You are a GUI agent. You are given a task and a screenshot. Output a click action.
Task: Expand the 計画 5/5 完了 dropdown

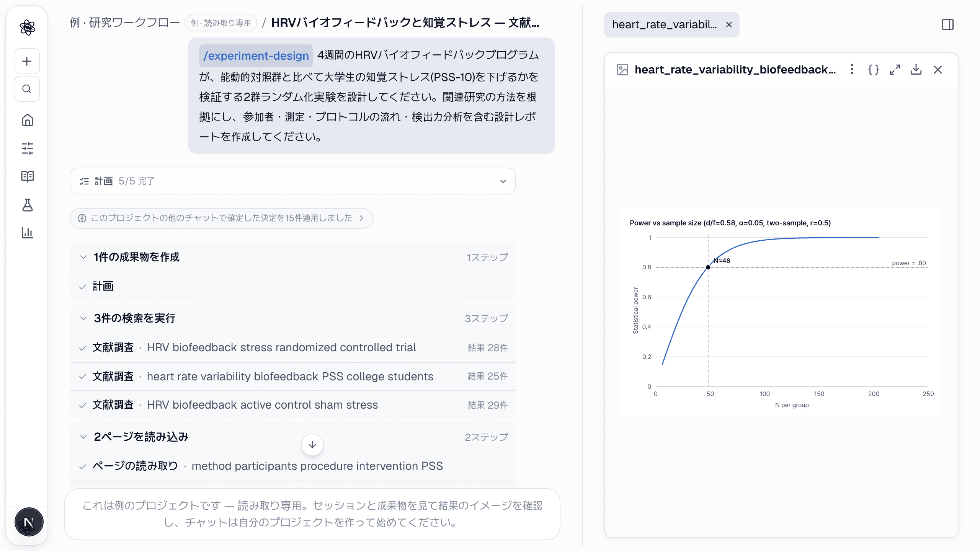point(292,181)
